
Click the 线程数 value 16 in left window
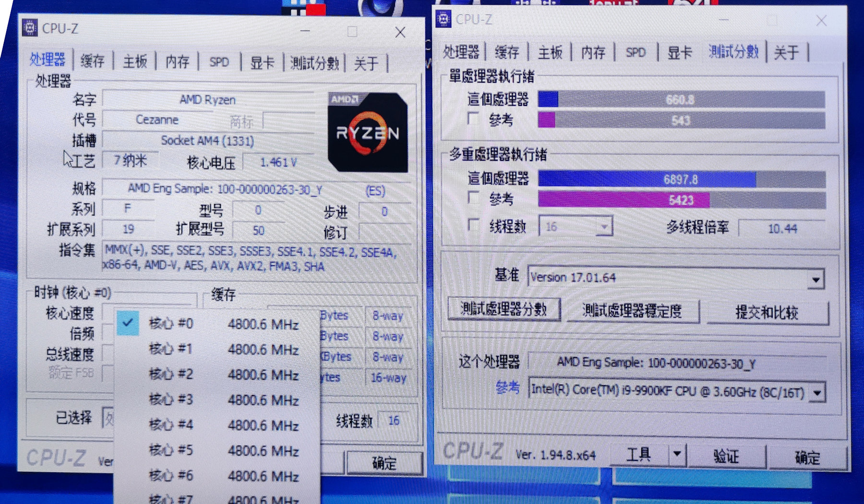pos(394,421)
